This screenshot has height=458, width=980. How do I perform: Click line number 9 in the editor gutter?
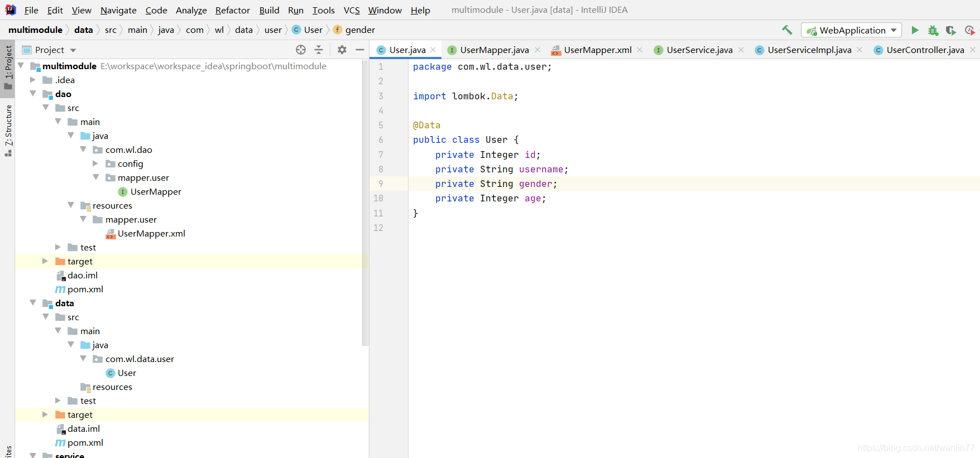pyautogui.click(x=381, y=184)
